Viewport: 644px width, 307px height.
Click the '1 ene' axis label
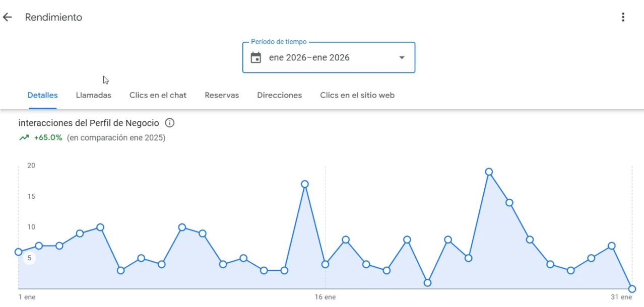27,297
